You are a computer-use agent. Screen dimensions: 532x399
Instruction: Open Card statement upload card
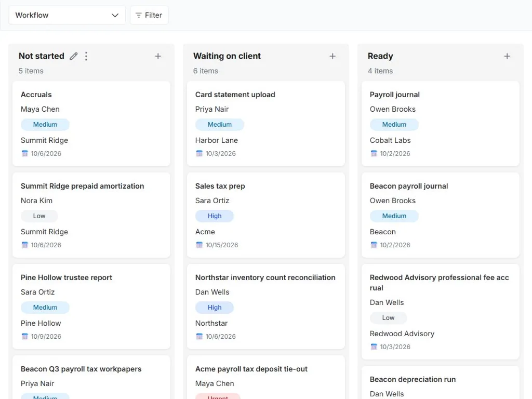235,95
